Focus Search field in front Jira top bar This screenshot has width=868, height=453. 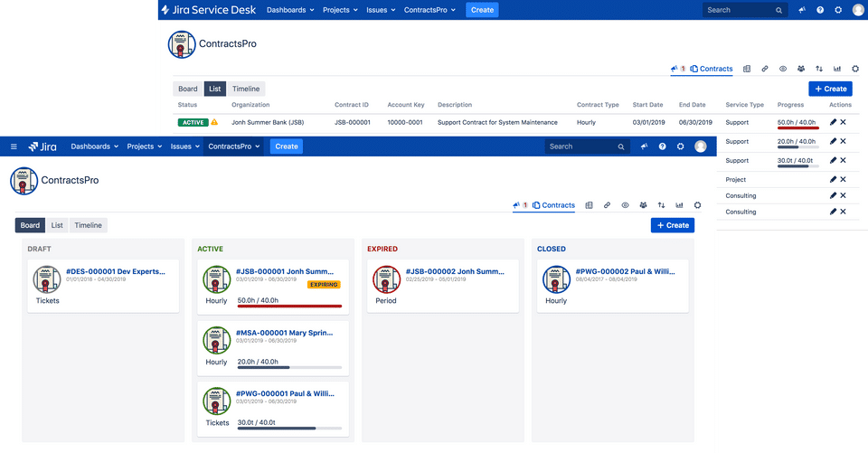[x=587, y=146]
